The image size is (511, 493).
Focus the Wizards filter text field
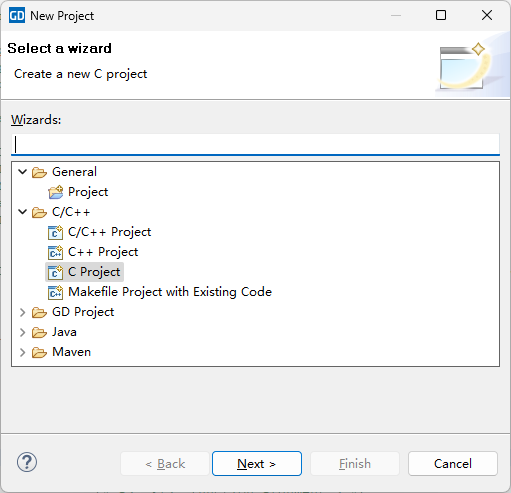click(255, 144)
